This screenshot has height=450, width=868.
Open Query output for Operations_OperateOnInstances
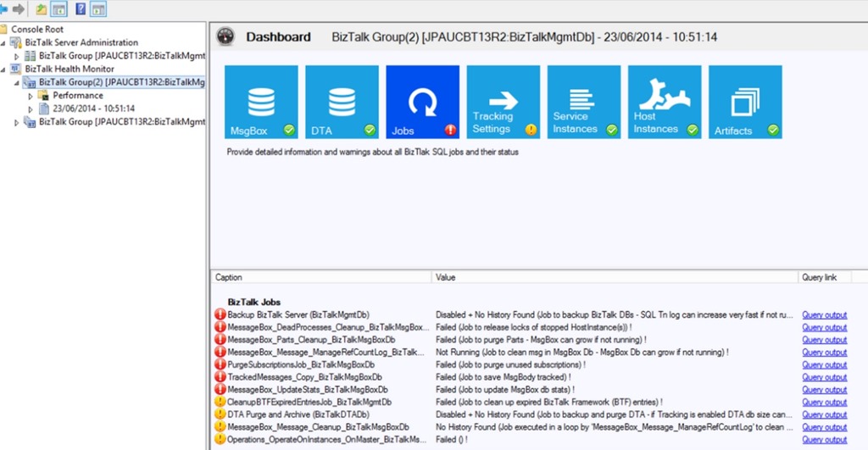click(x=824, y=440)
